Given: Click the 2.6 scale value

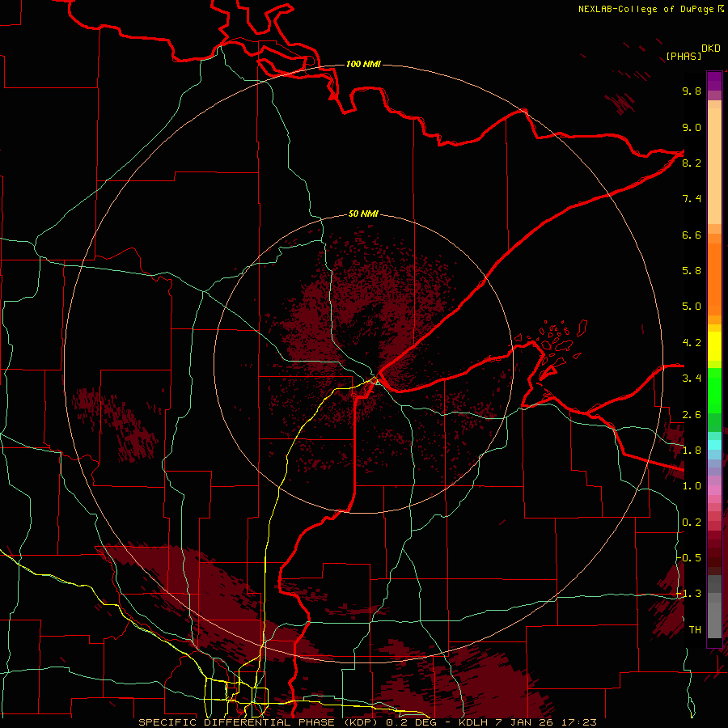Looking at the screenshot, I should [x=692, y=414].
